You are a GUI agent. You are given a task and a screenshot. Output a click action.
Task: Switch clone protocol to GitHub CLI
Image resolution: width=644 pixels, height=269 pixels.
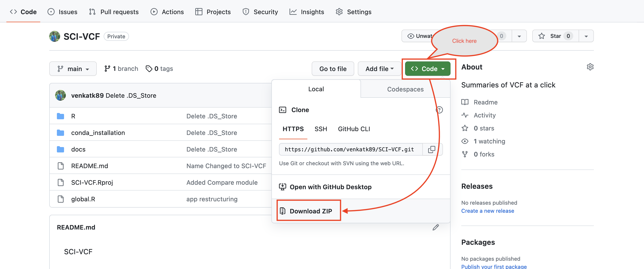354,129
